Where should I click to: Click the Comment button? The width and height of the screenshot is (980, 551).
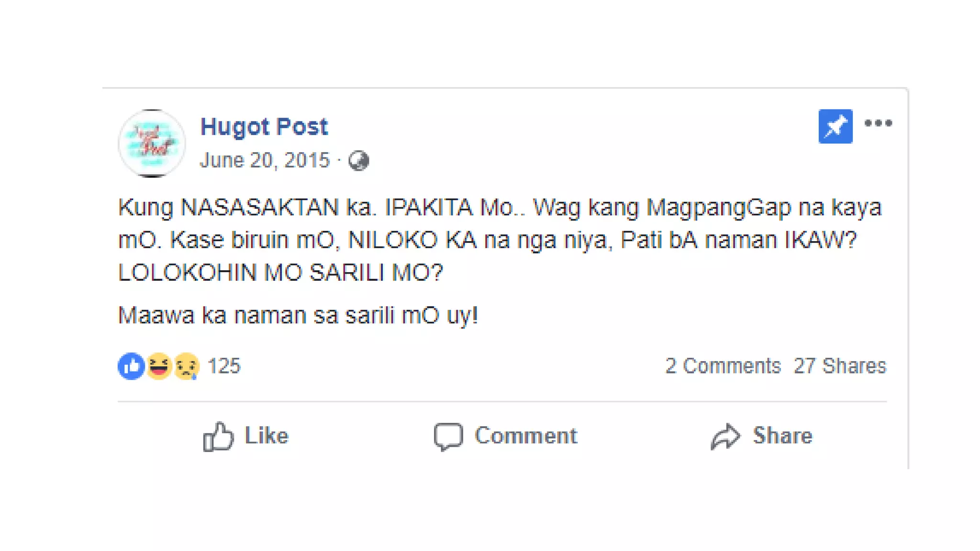coord(506,436)
